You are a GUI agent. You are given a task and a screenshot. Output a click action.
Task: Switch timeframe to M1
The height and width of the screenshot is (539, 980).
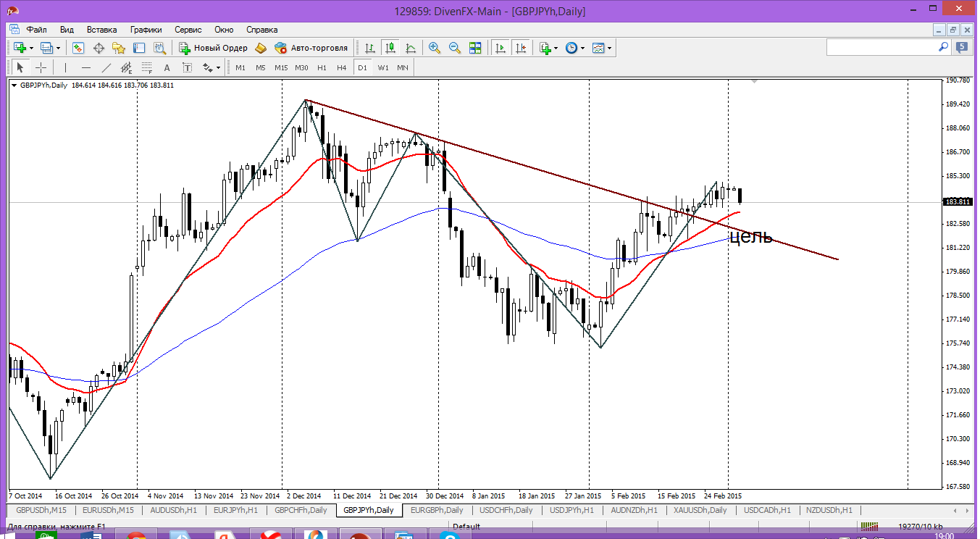(240, 67)
